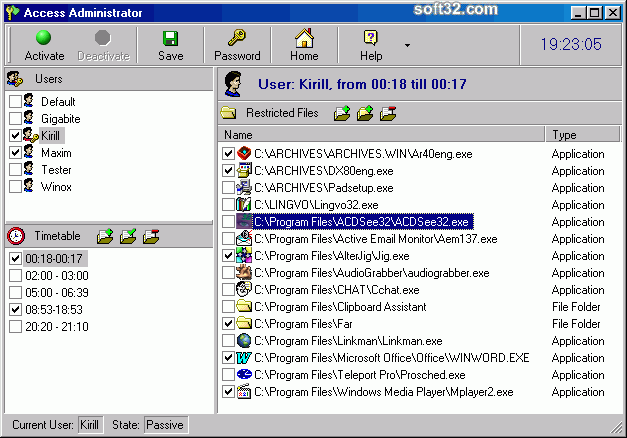Click the Kirill user portrait in the header
The height and width of the screenshot is (438, 627).
point(233,84)
